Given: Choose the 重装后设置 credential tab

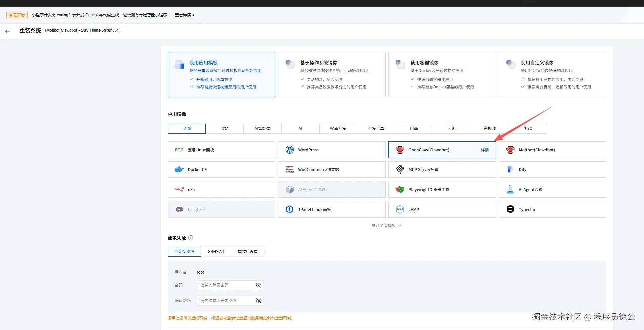Looking at the screenshot, I should point(248,252).
